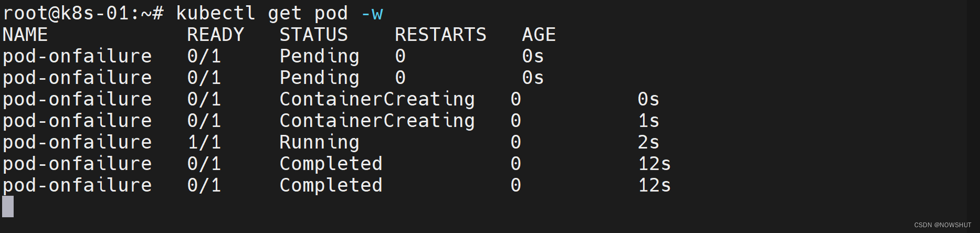Click the Running status text
The image size is (980, 233).
319,142
